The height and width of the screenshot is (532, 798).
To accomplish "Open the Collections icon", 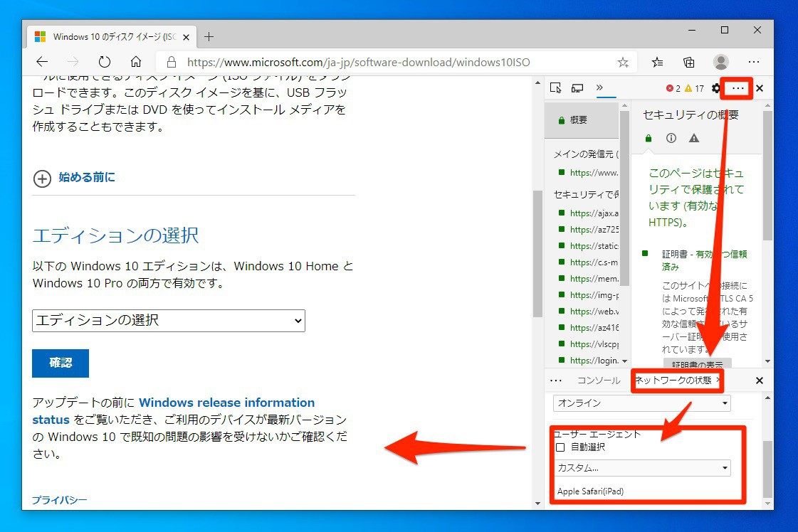I will pyautogui.click(x=688, y=62).
